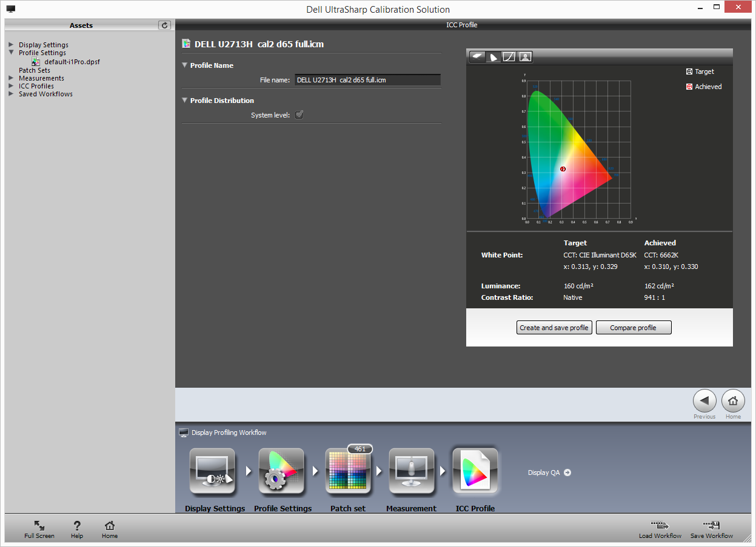Expand the Measurements tree node
Viewport: 756px width, 547px height.
pos(11,78)
